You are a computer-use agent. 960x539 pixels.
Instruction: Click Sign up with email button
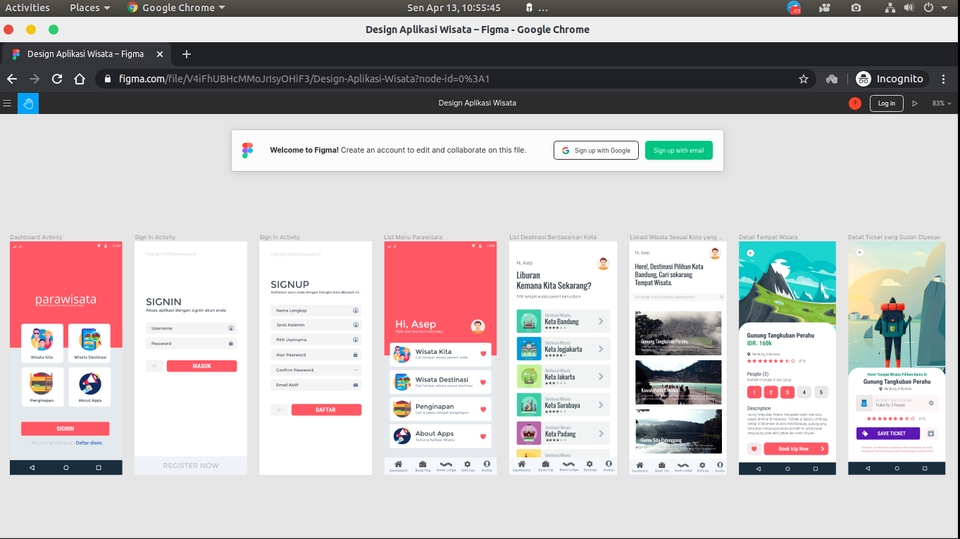[678, 150]
